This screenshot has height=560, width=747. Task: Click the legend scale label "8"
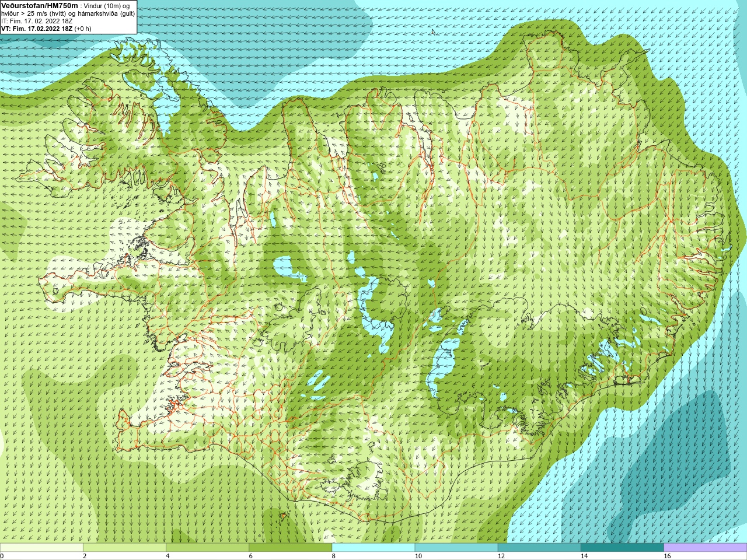(x=333, y=556)
